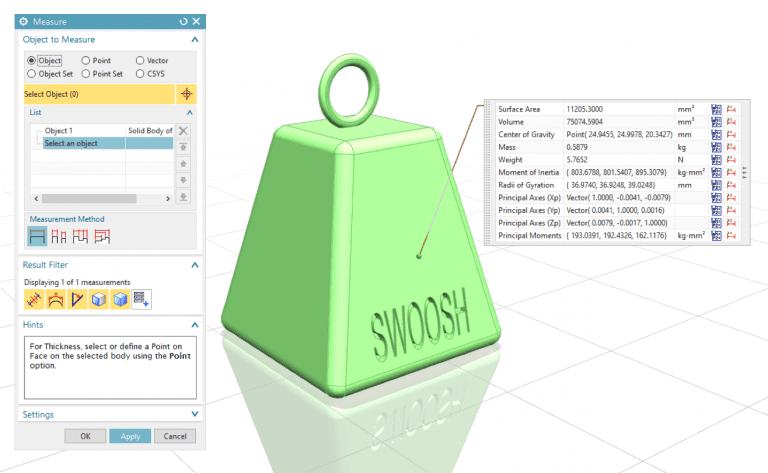
Task: Click the results table drag grip
Action: [x=488, y=172]
